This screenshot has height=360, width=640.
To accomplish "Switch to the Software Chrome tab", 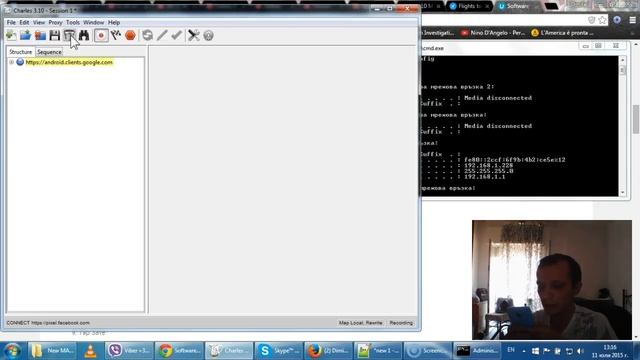I will point(518,6).
